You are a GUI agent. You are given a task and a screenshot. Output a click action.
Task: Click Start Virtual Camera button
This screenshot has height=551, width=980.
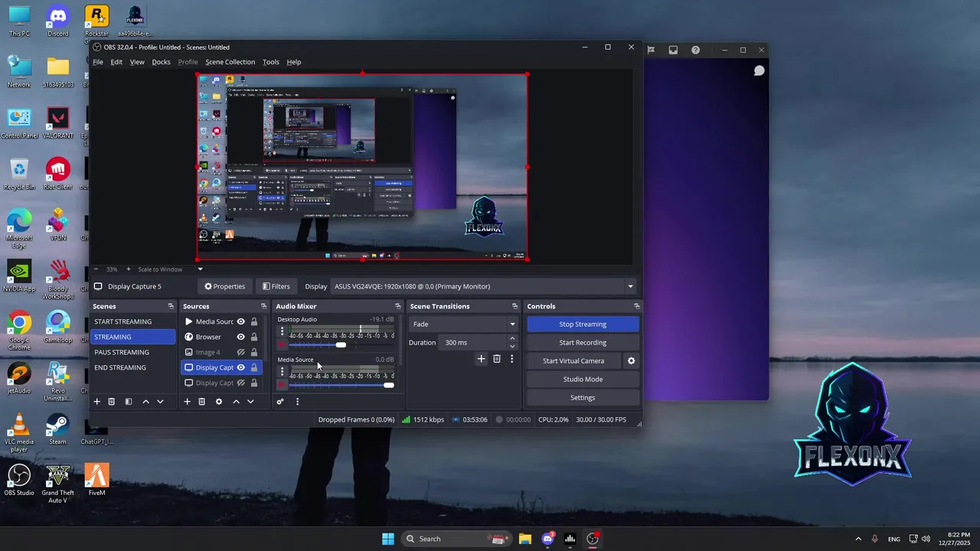pos(573,361)
